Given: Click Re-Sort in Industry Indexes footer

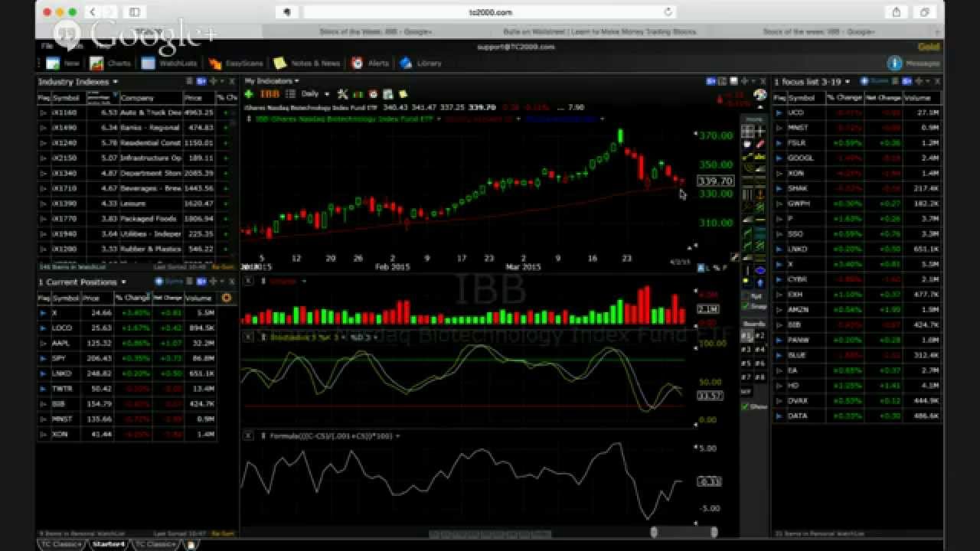Looking at the screenshot, I should pyautogui.click(x=223, y=267).
